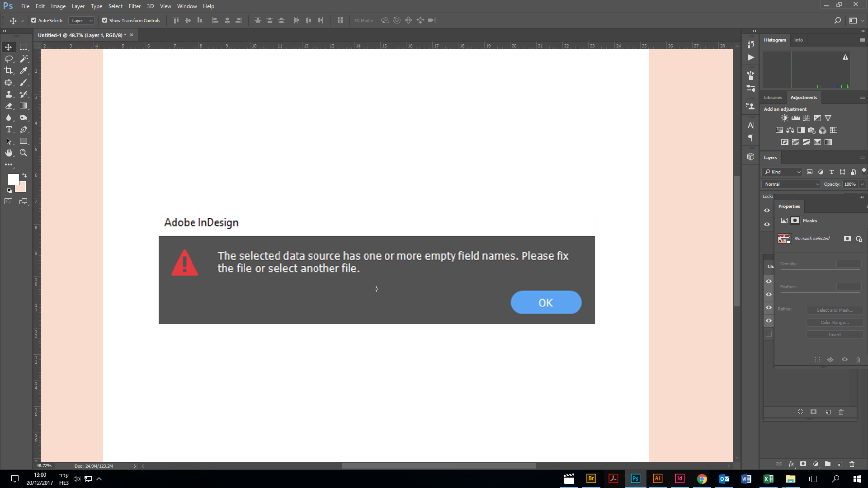The image size is (868, 488).
Task: Open the layer Kind filter dropdown
Action: 782,172
